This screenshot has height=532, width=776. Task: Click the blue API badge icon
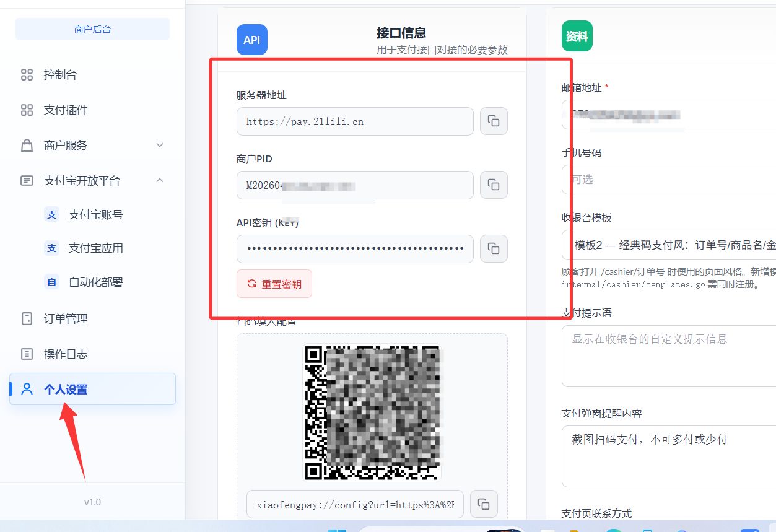pyautogui.click(x=252, y=40)
